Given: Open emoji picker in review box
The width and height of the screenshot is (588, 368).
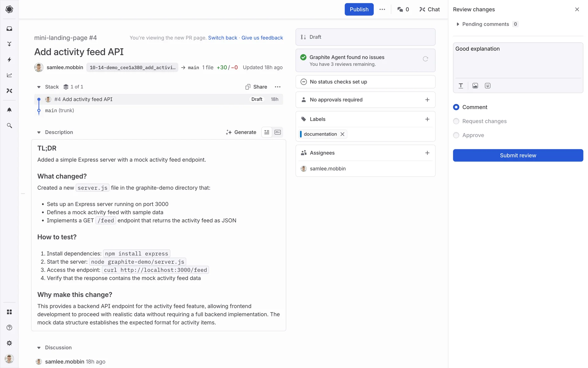Looking at the screenshot, I should click(x=488, y=86).
